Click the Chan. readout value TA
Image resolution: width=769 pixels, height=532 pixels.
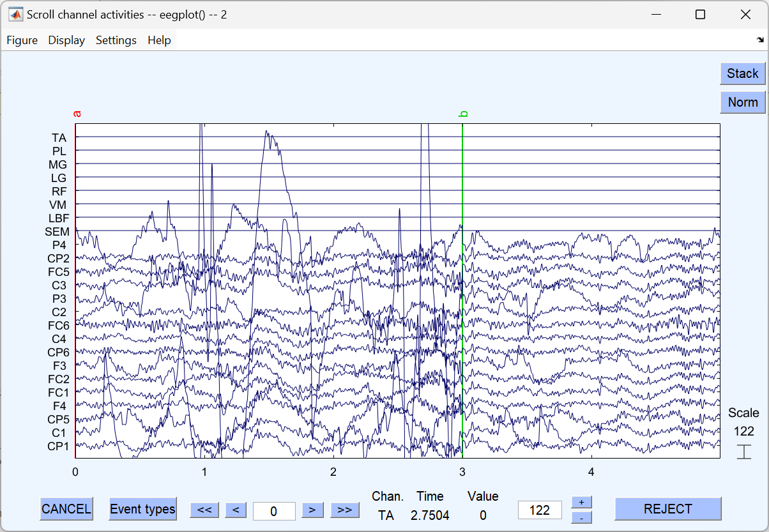pos(386,515)
